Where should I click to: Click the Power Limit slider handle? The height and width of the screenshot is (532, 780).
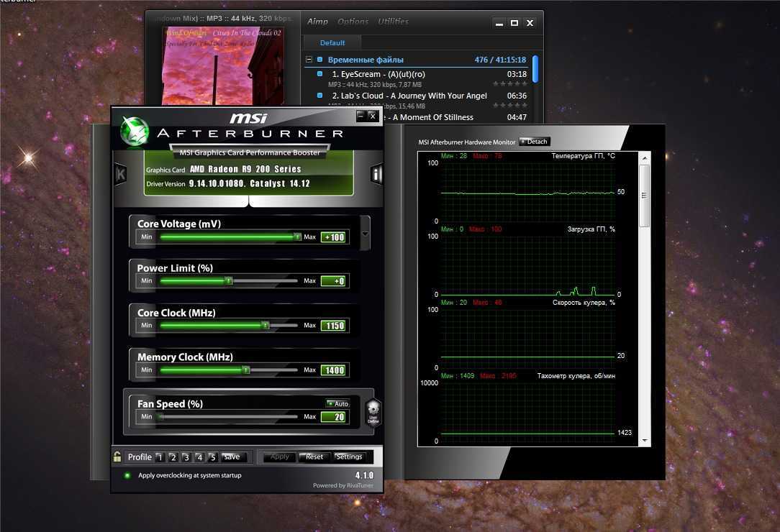(228, 281)
